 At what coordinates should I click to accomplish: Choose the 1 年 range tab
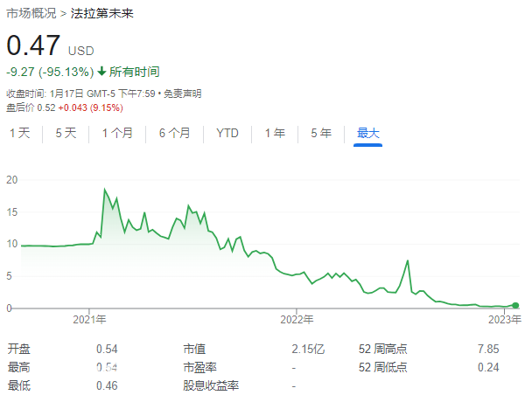(x=275, y=133)
